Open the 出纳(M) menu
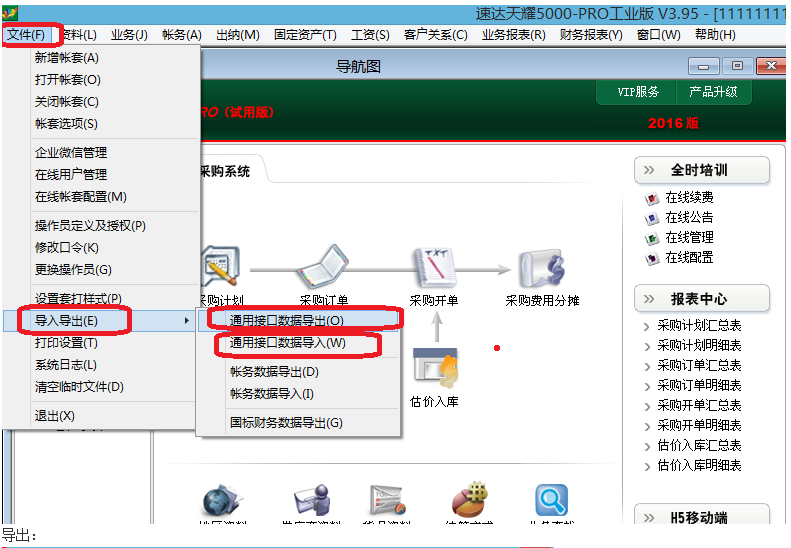Screen dimensions: 791x548 [238, 35]
